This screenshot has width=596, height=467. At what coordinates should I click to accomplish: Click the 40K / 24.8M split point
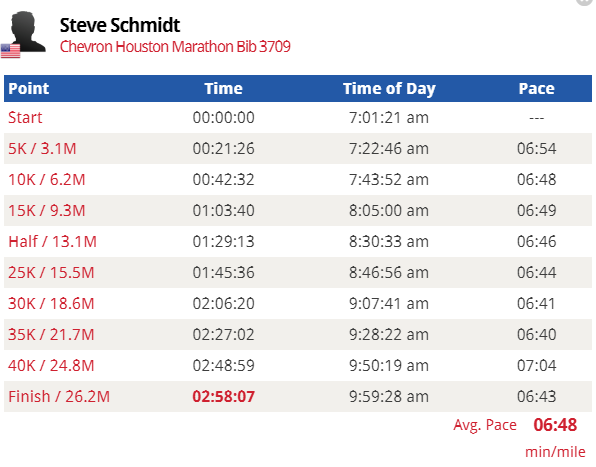[x=51, y=366]
